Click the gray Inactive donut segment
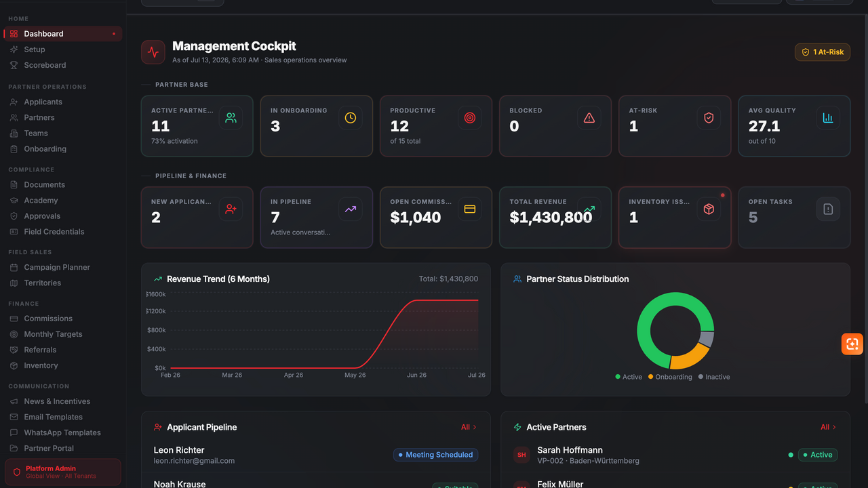Viewport: 868px width, 488px height. coord(707,339)
